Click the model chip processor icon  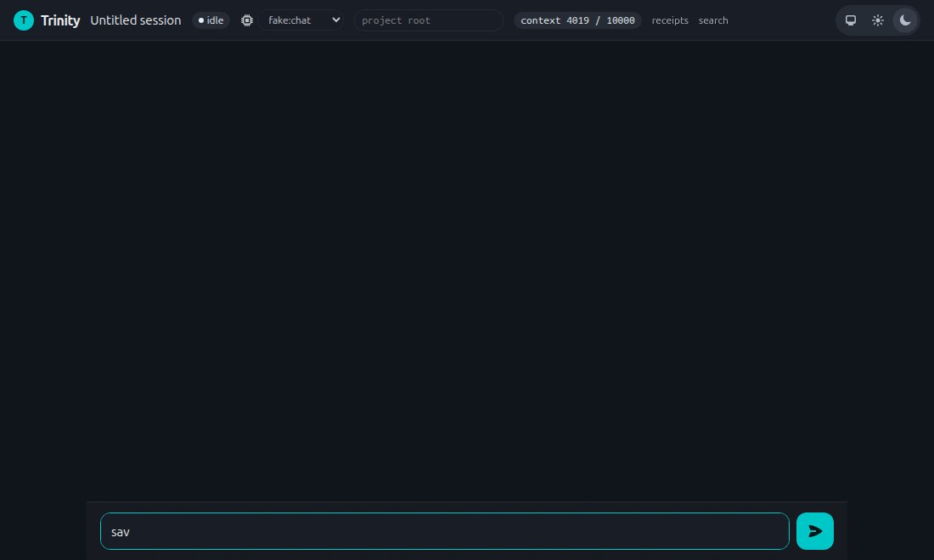pos(246,20)
